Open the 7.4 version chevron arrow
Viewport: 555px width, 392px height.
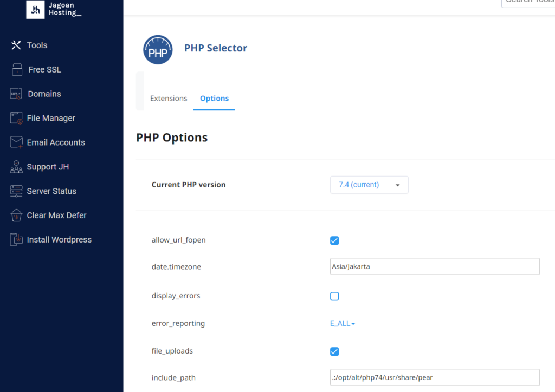point(399,185)
